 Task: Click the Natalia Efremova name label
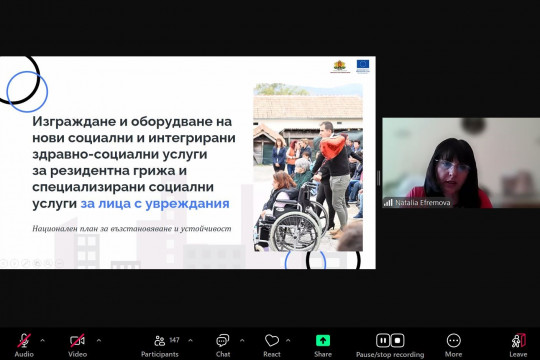coord(423,203)
